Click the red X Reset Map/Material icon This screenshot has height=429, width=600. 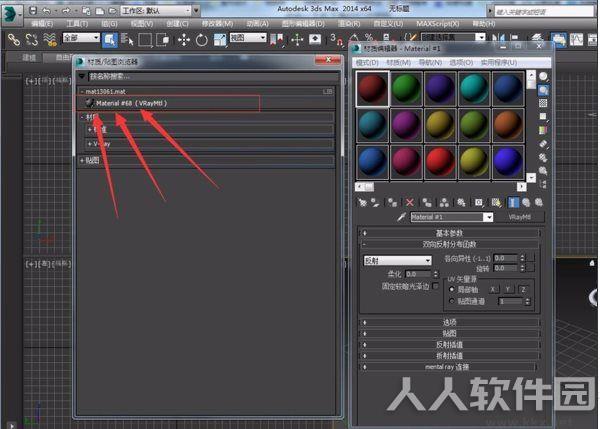click(410, 202)
